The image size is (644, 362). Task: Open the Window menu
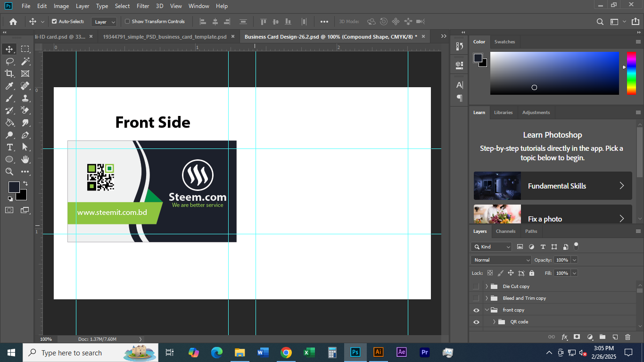(x=198, y=6)
